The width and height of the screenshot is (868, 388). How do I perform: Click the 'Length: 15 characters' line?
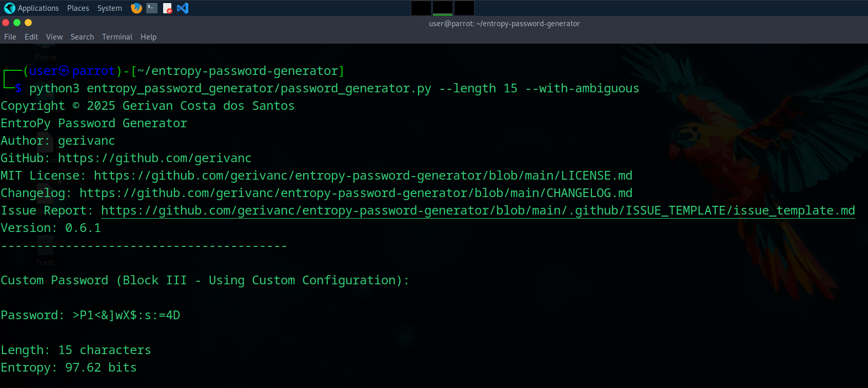point(76,350)
